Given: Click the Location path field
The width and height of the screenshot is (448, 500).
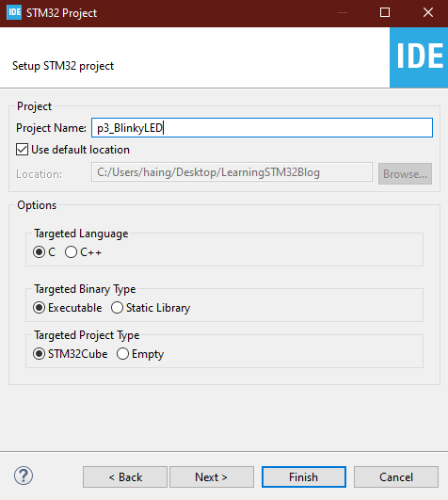Looking at the screenshot, I should click(x=232, y=172).
